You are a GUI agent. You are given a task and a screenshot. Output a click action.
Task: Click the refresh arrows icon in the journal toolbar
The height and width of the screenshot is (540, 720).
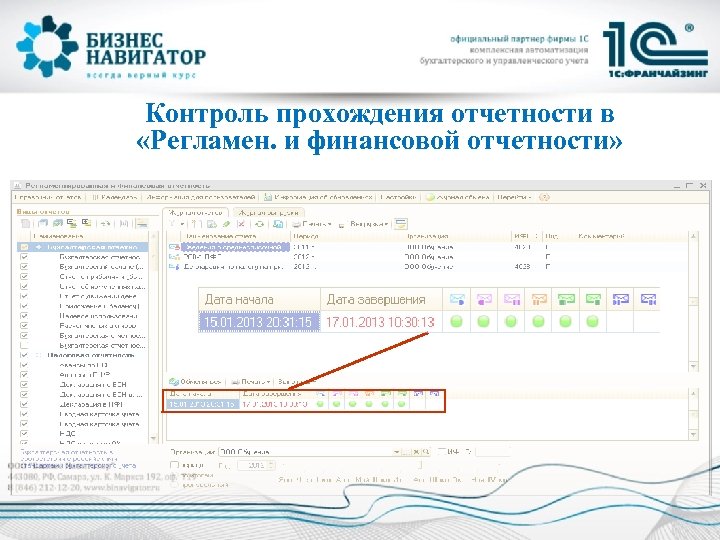coord(260,224)
